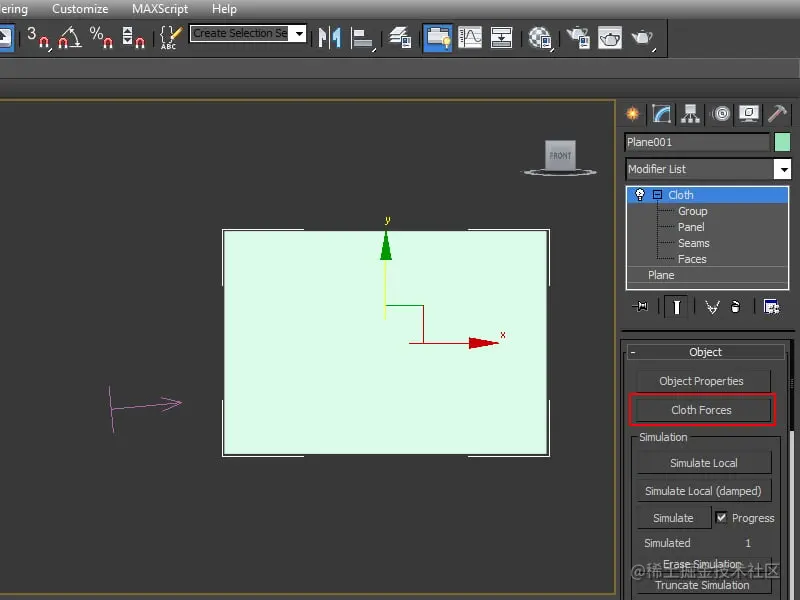
Task: Select the Panel sub-object level
Action: (691, 227)
